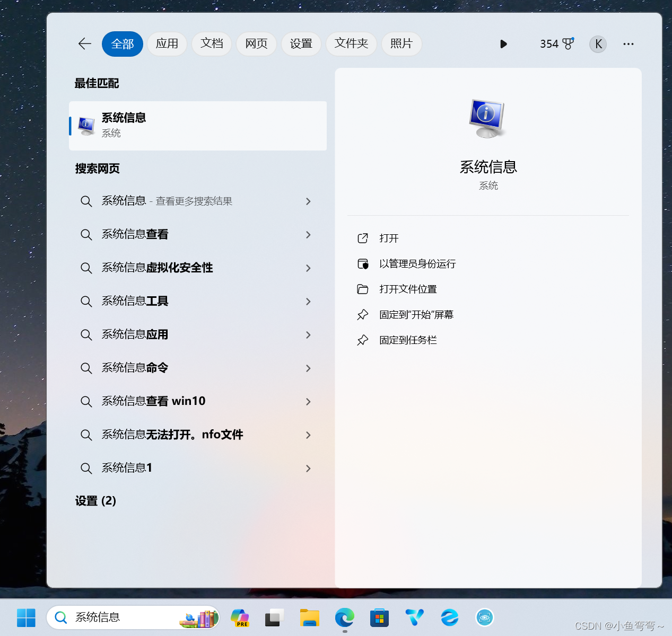Open the blue V-shaped app in taskbar
Image resolution: width=672 pixels, height=636 pixels.
coord(415,617)
